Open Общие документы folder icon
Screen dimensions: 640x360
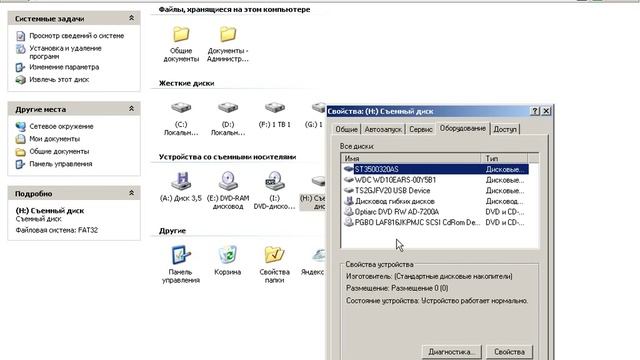click(x=181, y=35)
